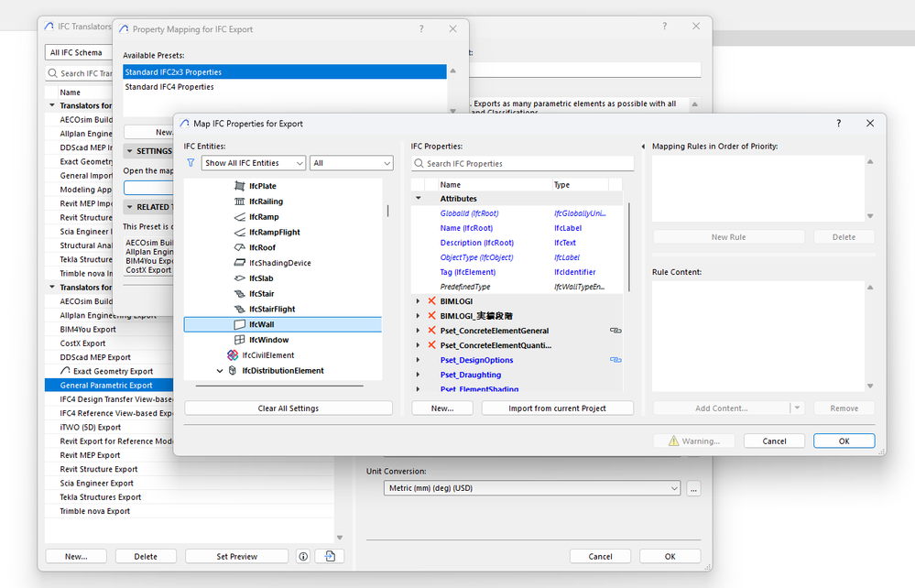Click the vertical scrollbar of IFC Properties list
Screen dimensions: 915x588
629,246
